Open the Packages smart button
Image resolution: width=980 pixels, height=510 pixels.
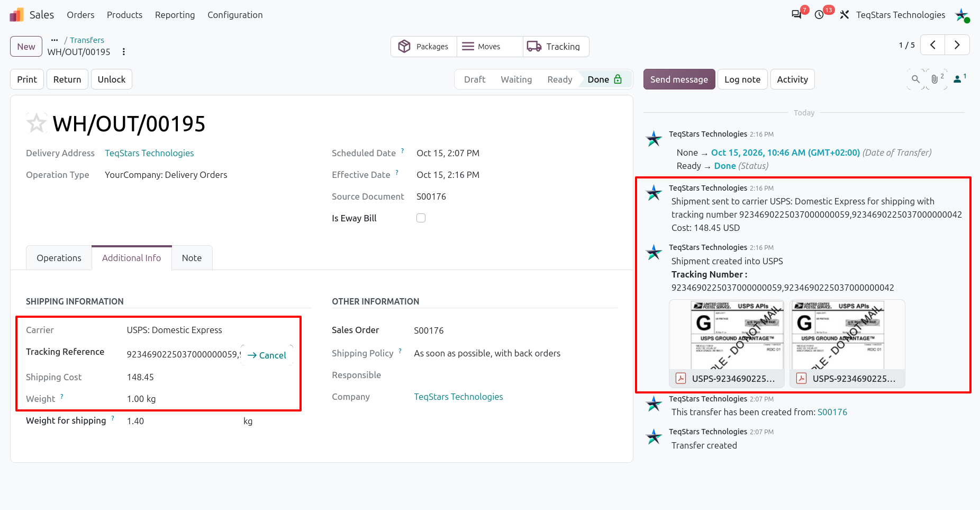(424, 47)
